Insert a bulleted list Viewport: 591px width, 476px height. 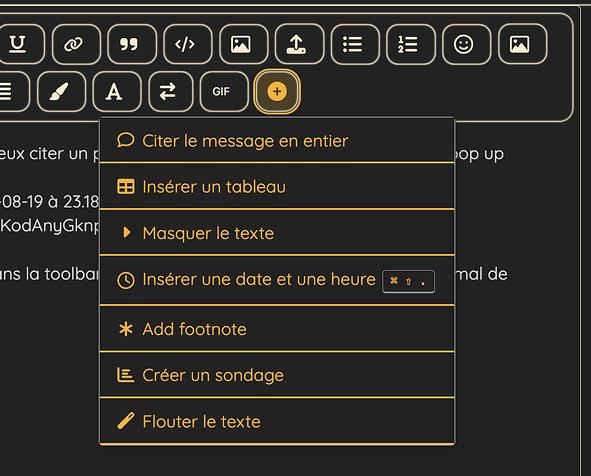[x=355, y=44]
